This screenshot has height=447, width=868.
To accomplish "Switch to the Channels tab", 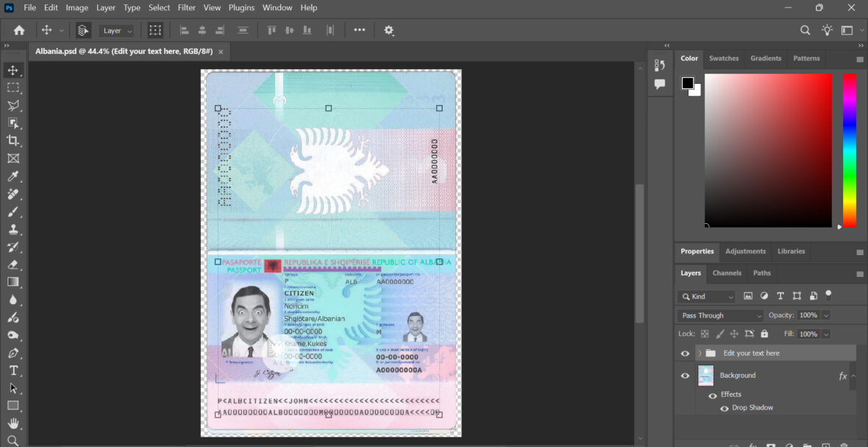I will [x=727, y=273].
